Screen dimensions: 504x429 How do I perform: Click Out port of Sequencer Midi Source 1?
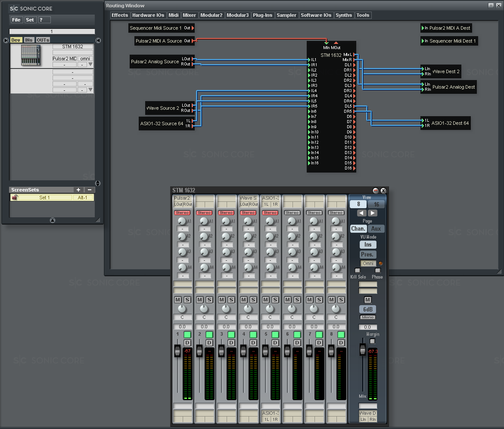click(x=193, y=28)
